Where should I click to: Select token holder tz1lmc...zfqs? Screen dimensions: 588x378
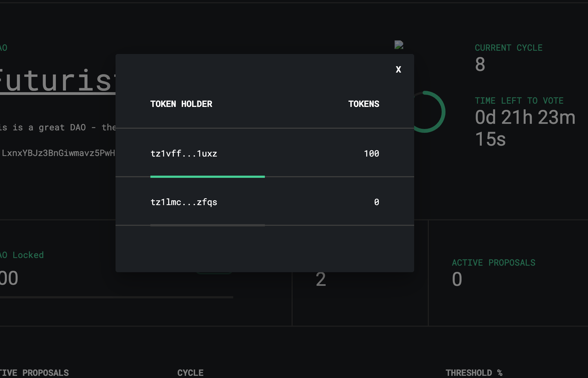(184, 202)
